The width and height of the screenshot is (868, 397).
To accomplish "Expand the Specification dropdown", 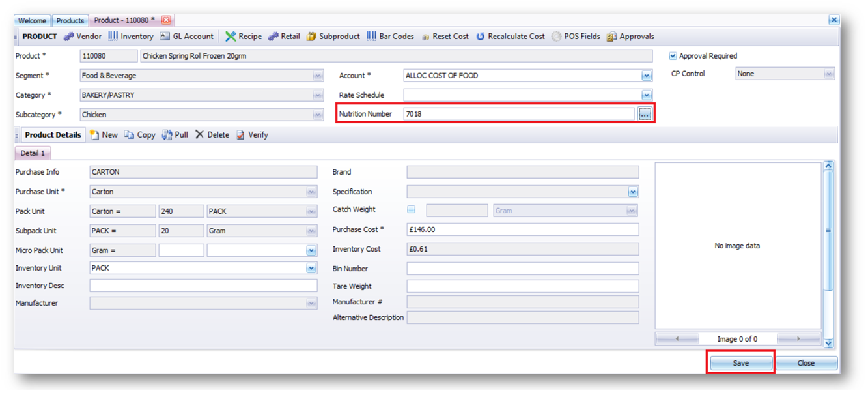I will point(632,192).
